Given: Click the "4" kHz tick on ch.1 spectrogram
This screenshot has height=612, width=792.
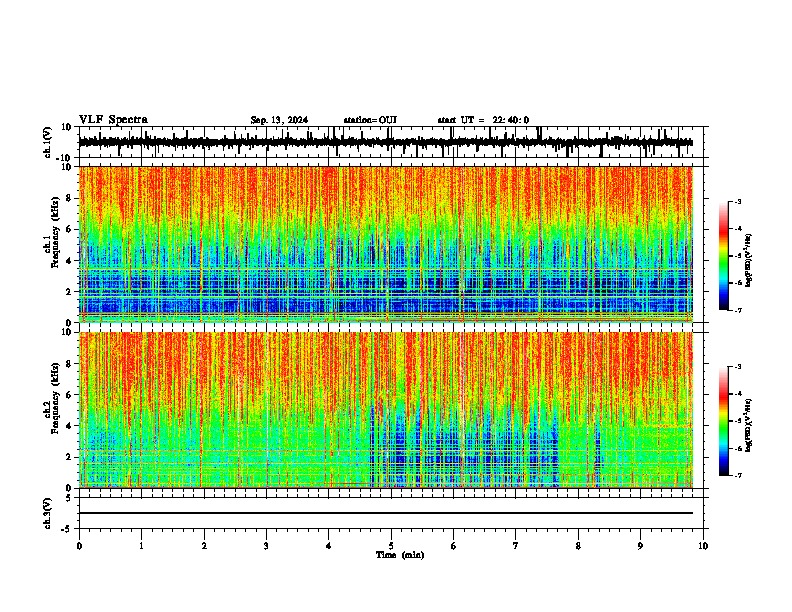Looking at the screenshot, I should click(x=70, y=261).
